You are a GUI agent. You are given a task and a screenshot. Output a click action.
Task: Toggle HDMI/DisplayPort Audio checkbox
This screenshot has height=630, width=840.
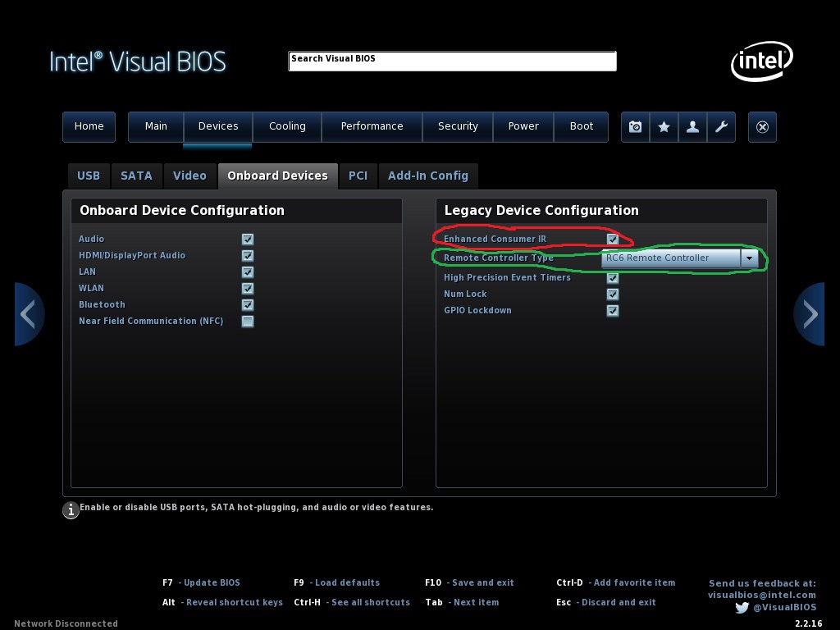(x=248, y=256)
